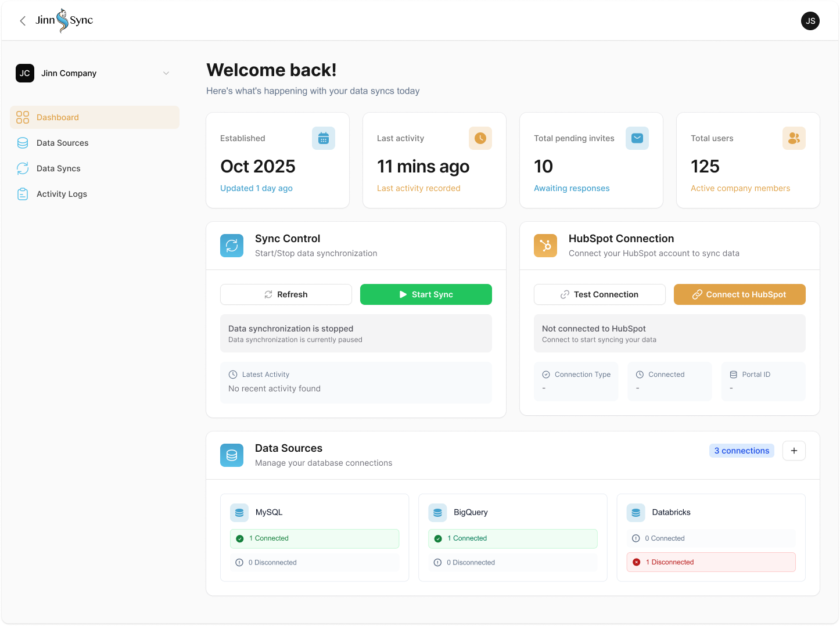Screen dimensions: 840x626
Task: Click the envelope icon for pending invites
Action: pyautogui.click(x=637, y=138)
